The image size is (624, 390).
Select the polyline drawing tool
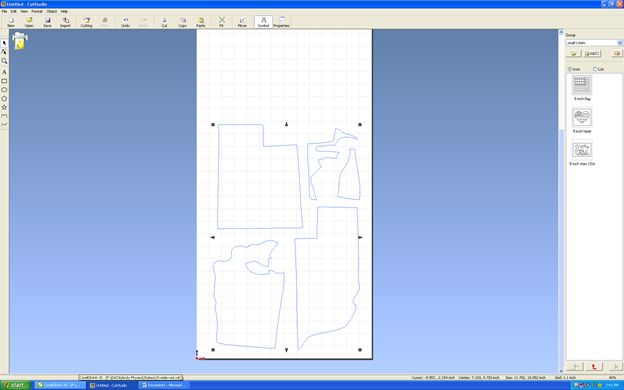pyautogui.click(x=4, y=116)
